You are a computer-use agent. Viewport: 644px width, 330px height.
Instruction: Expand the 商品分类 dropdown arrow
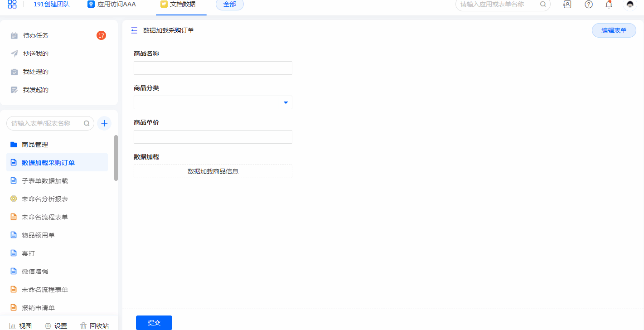[286, 102]
